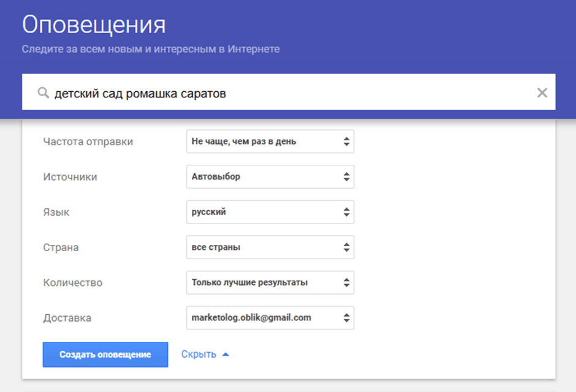Open the Страна dropdown showing все страны
The height and width of the screenshot is (392, 576).
tap(270, 248)
